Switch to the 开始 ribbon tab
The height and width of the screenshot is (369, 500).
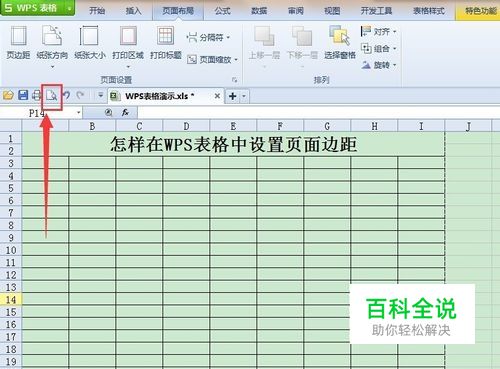97,11
